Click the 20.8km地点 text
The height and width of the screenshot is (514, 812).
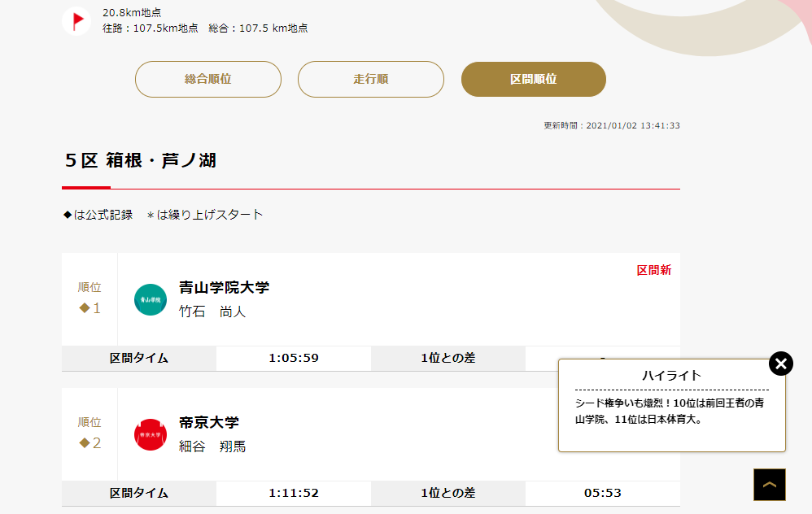[x=132, y=12]
